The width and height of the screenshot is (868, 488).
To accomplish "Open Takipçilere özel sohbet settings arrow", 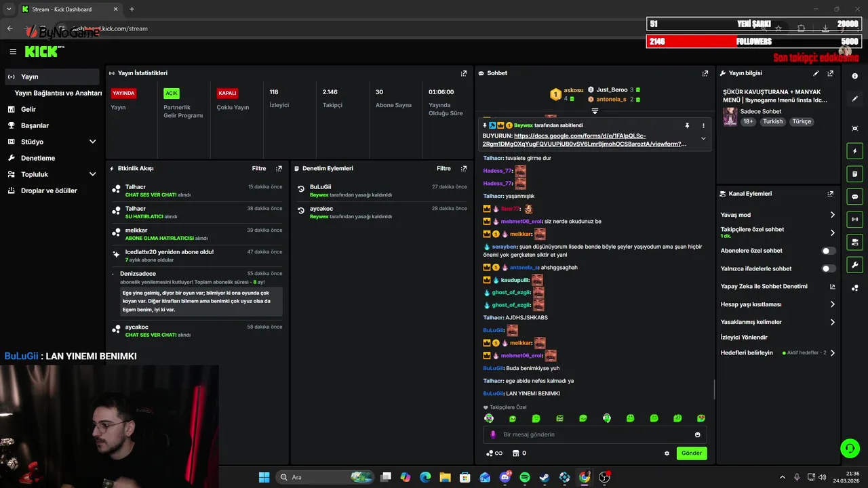I will coord(833,232).
